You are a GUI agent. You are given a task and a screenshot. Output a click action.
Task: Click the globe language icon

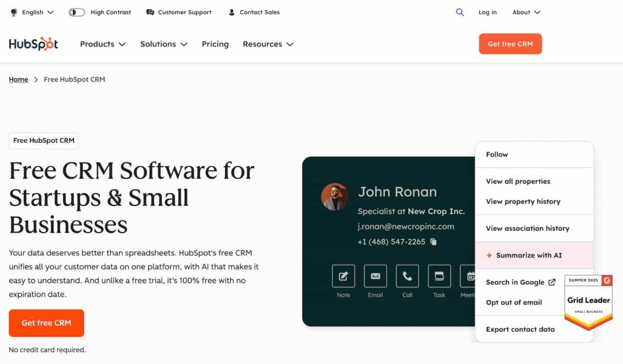click(14, 12)
